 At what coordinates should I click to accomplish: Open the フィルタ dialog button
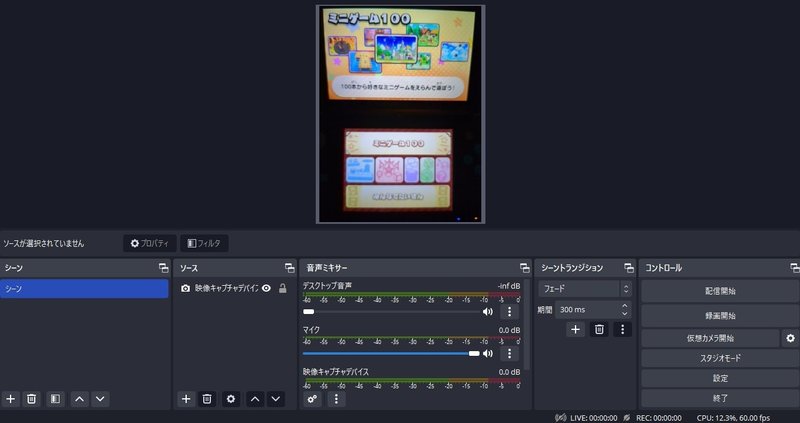(x=204, y=243)
